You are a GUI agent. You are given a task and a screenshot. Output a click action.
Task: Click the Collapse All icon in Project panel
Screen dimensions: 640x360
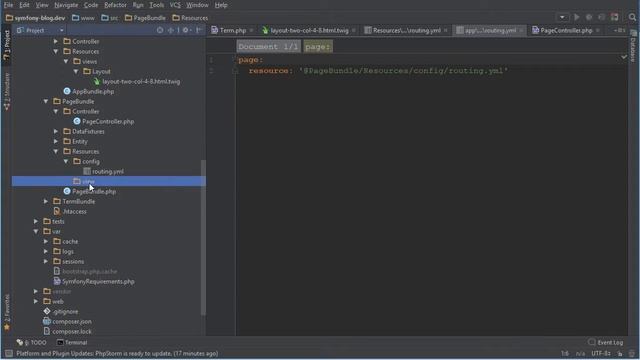pos(171,30)
